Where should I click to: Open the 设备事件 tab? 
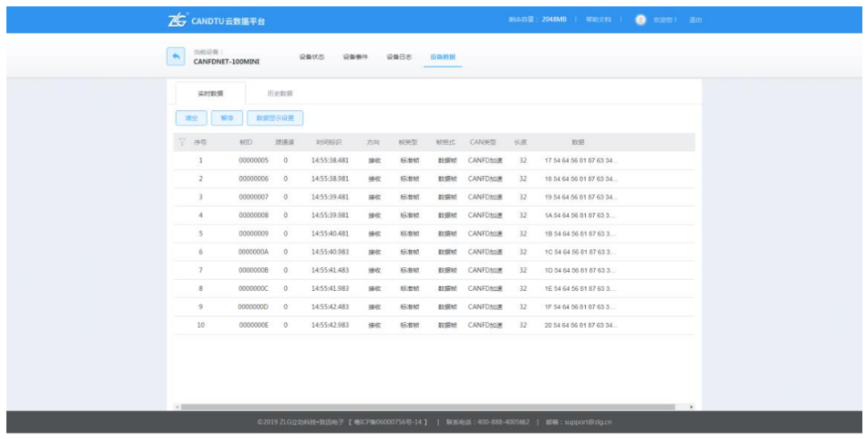(x=355, y=57)
